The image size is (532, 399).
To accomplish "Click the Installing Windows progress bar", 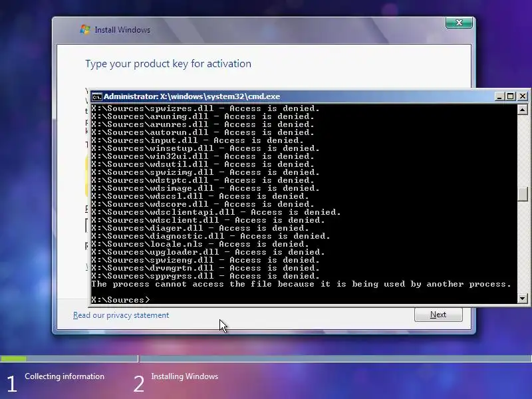I will (336, 358).
